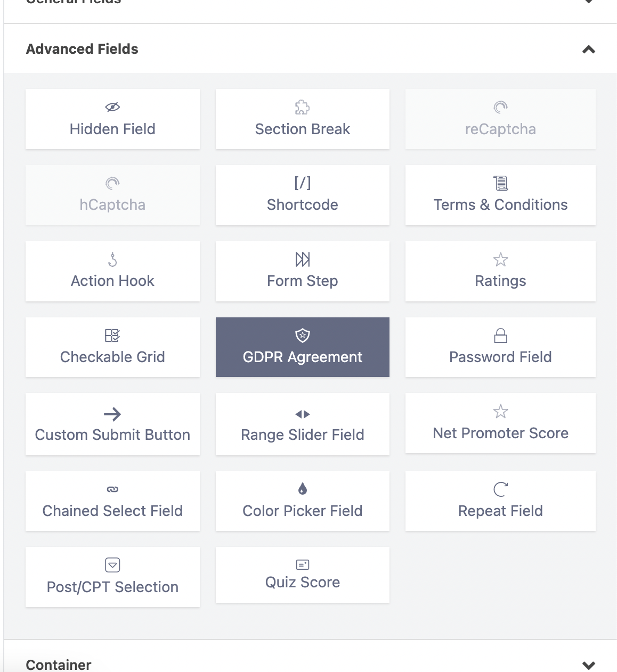Click the Color Picker droplet icon

point(302,488)
